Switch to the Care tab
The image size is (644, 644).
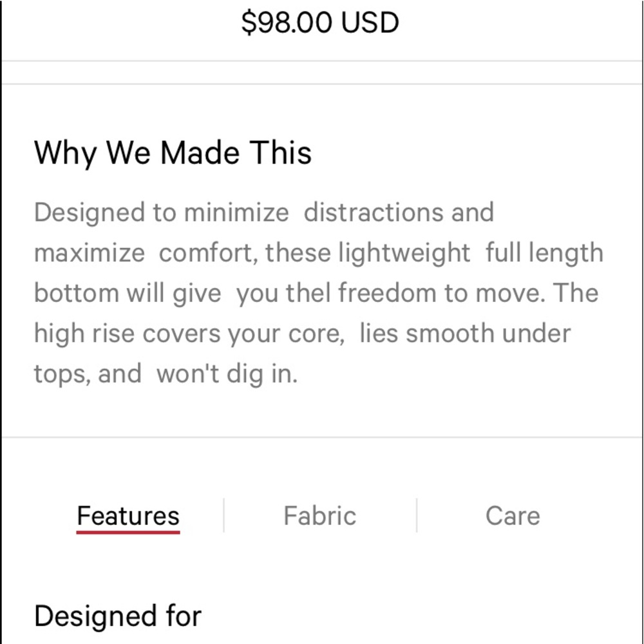pyautogui.click(x=512, y=515)
